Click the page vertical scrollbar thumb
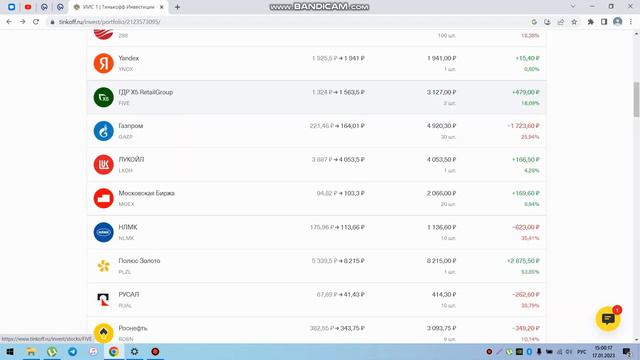The height and width of the screenshot is (360, 640). tap(636, 99)
